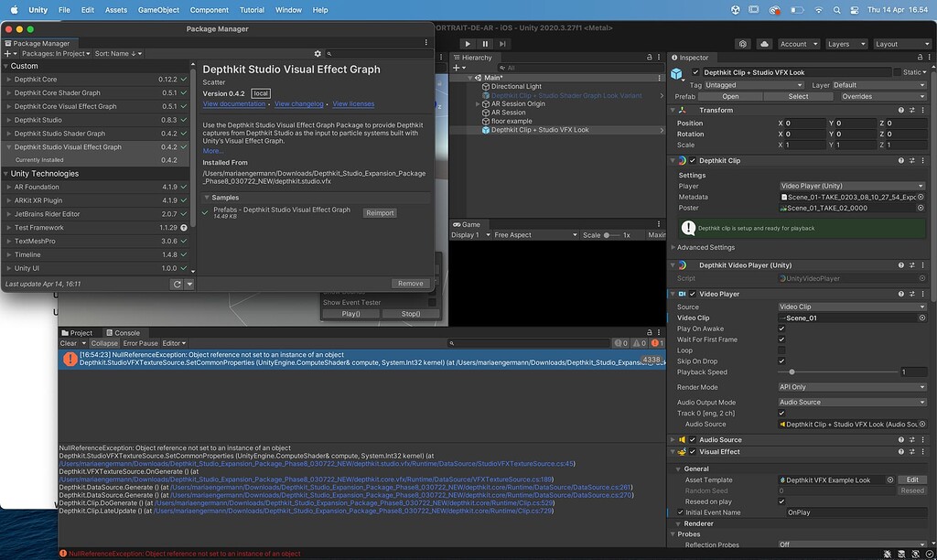
Task: Open the create menu in the Hierarchy panel
Action: point(455,67)
